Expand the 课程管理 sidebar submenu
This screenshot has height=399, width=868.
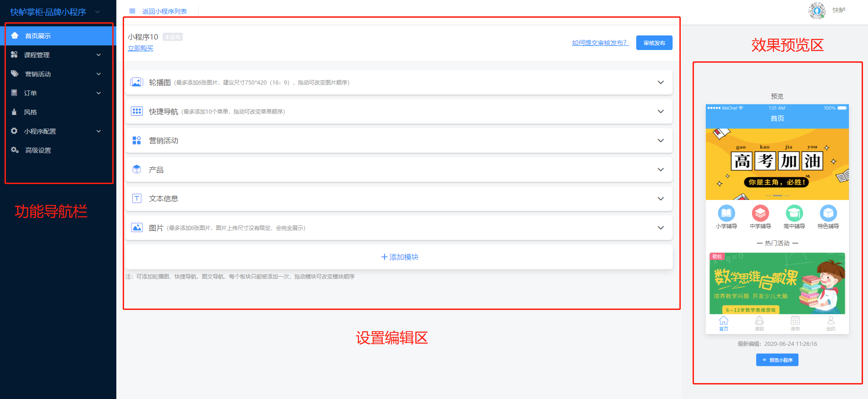(x=99, y=55)
